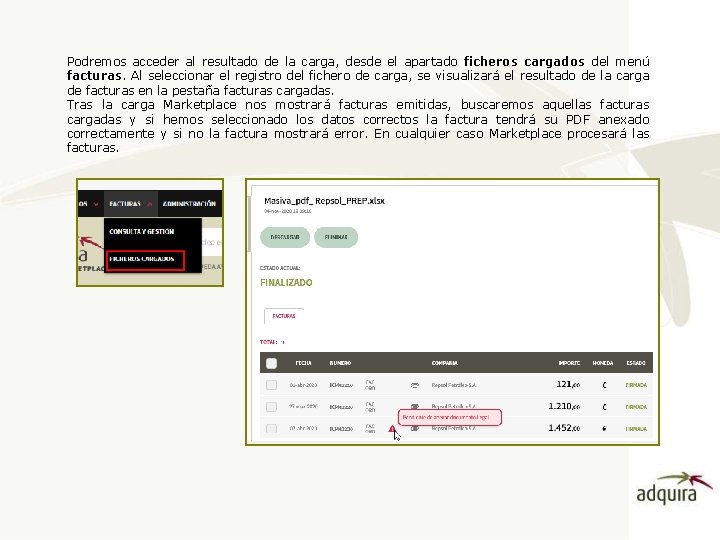Click the amount 1.210,00
This screenshot has height=540, width=720.
[x=564, y=406]
